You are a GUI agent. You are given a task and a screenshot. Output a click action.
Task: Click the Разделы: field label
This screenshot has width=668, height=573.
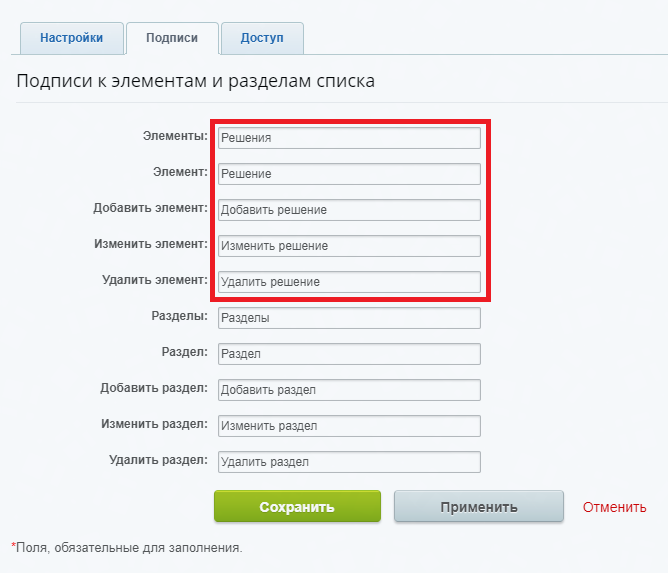click(x=179, y=316)
